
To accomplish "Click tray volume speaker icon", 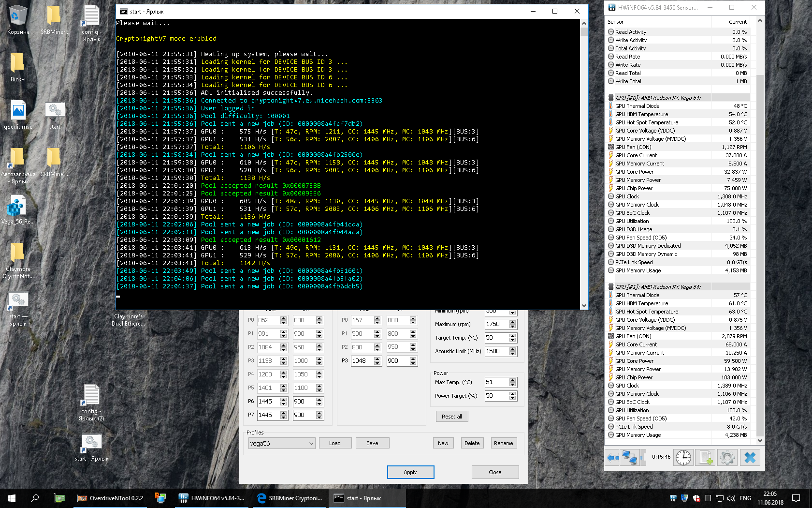I will tap(731, 498).
